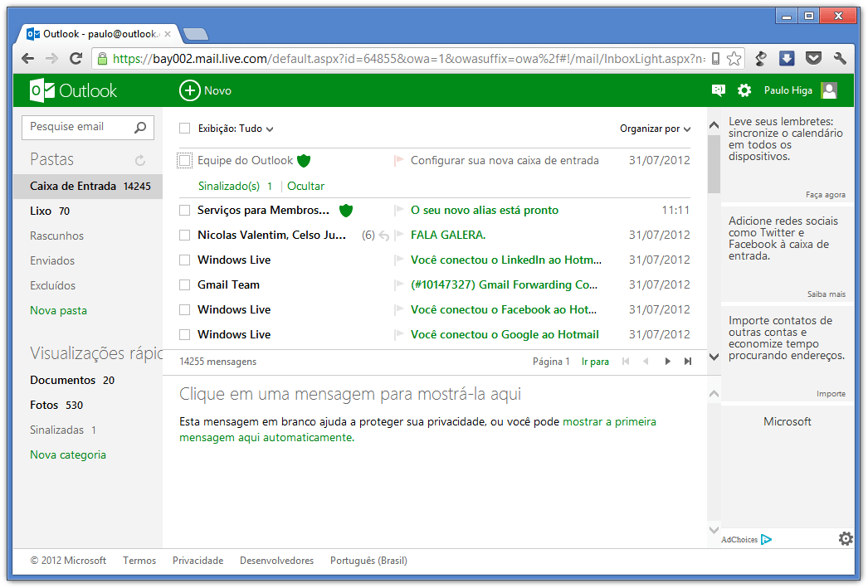Flag the Serviços para Membros message
Viewport: 868px width, 588px height.
click(x=398, y=210)
